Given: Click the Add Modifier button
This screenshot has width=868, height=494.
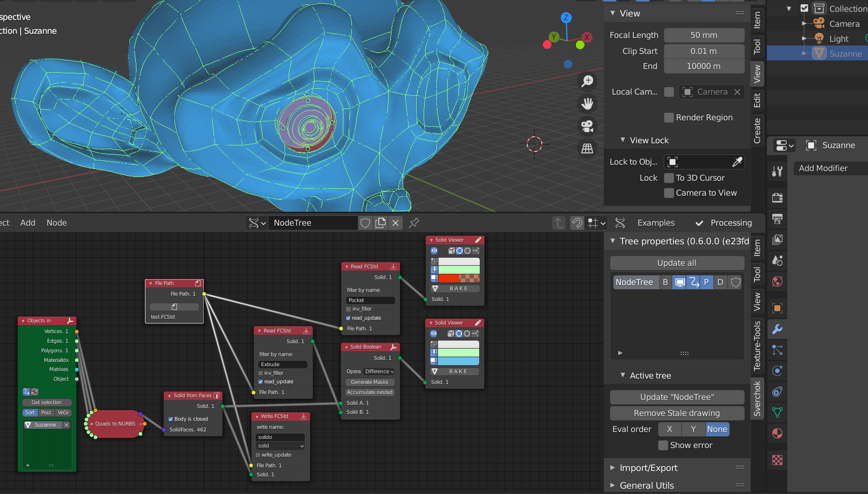Looking at the screenshot, I should [831, 168].
